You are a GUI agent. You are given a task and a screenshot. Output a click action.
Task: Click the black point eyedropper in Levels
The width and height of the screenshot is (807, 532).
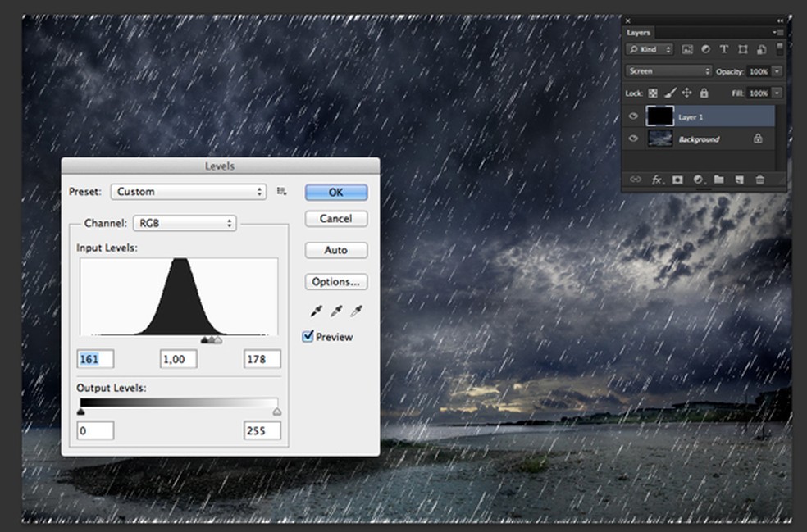316,311
